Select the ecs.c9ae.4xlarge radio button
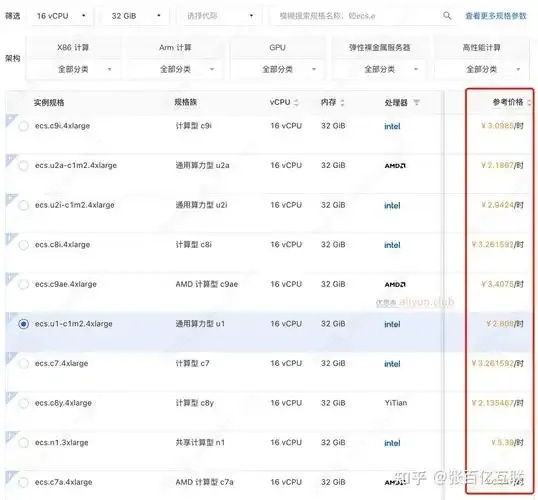The width and height of the screenshot is (538, 500). (x=23, y=284)
